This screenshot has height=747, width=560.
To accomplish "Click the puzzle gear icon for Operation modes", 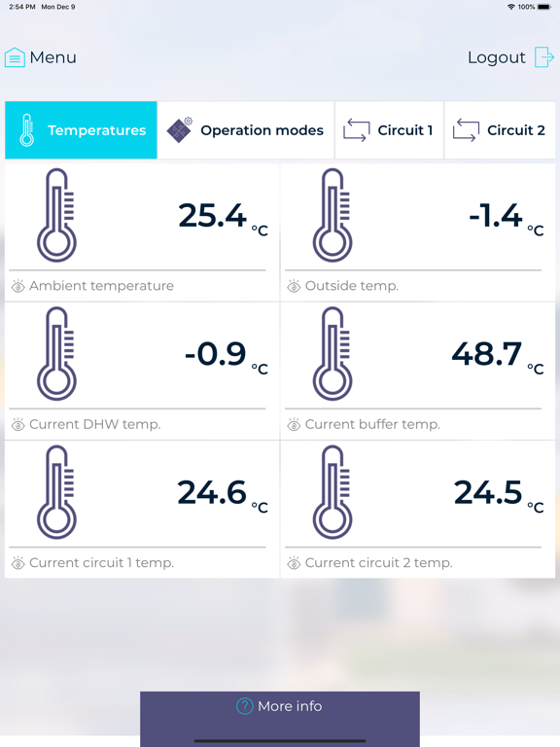I will (180, 129).
